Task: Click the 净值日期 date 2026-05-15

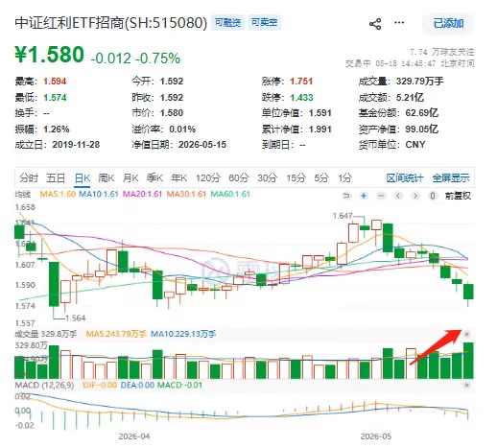Action: (202, 145)
